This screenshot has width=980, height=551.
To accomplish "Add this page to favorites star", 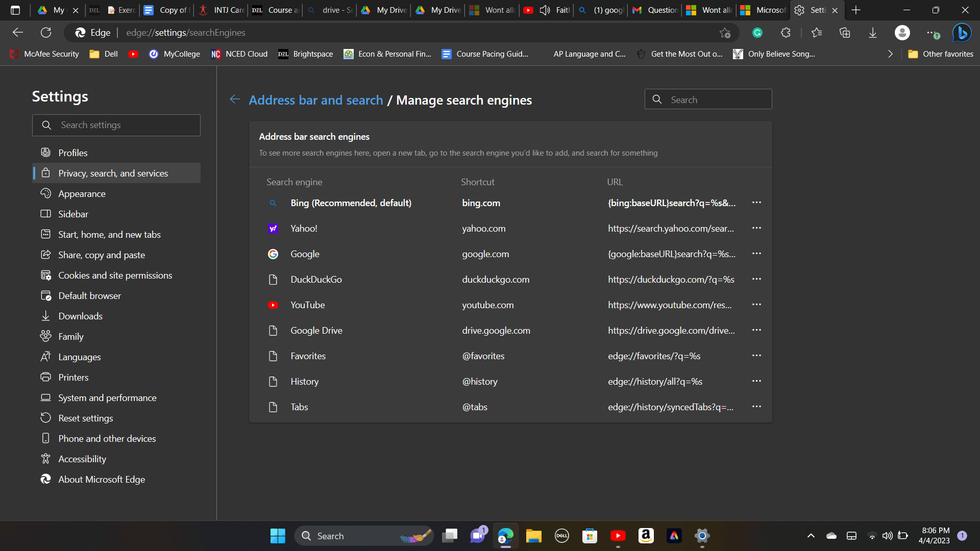I will coord(725,33).
